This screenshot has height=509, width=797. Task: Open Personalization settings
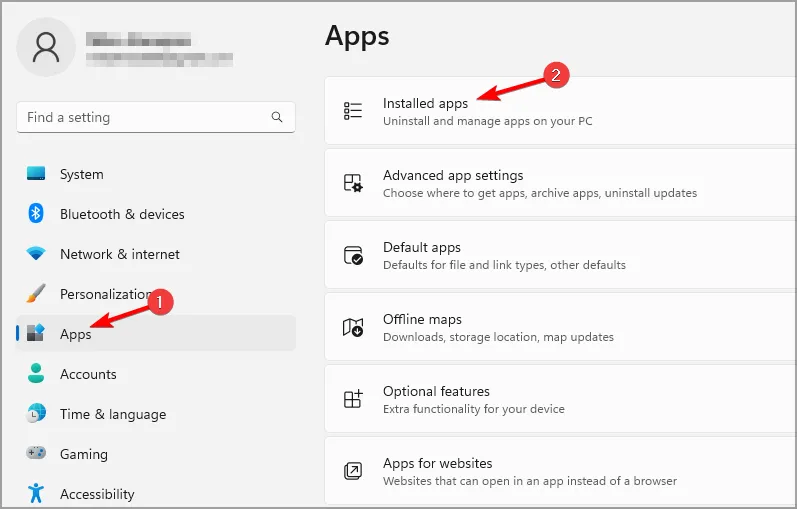pyautogui.click(x=156, y=293)
